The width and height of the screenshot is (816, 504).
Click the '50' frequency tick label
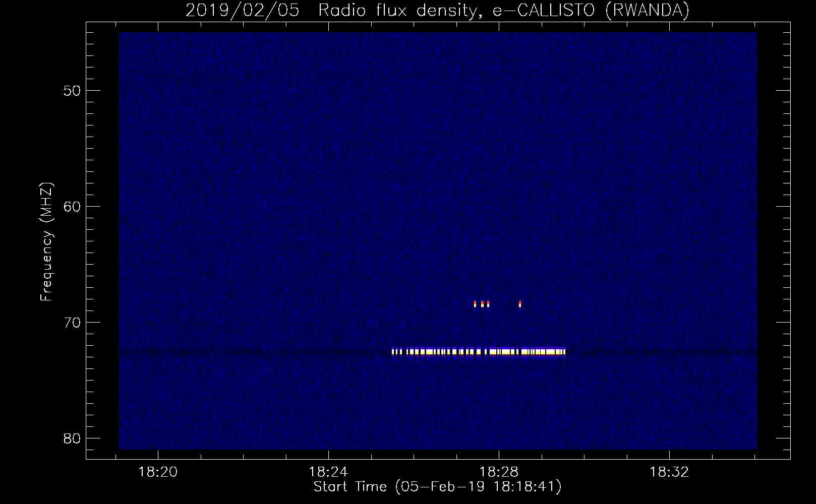72,91
